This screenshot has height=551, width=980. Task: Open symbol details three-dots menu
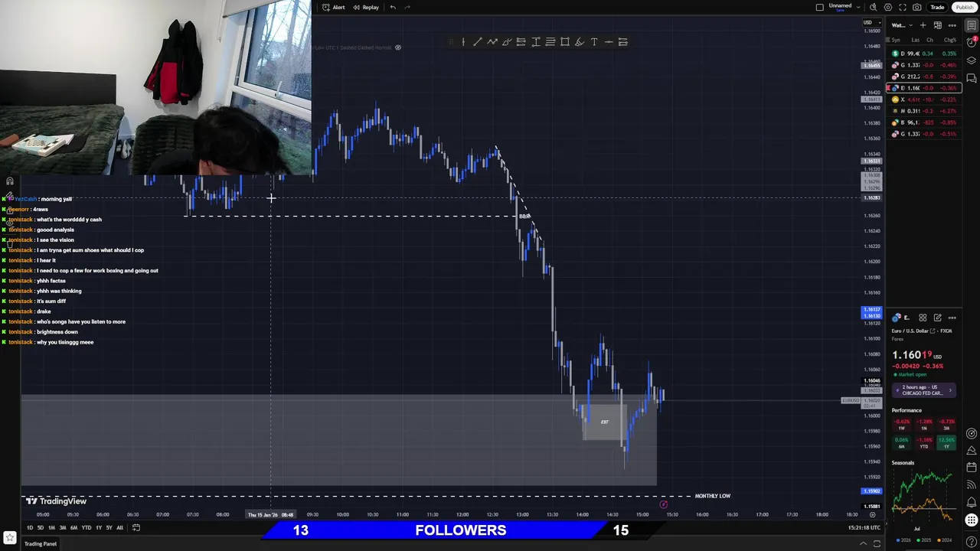pyautogui.click(x=952, y=318)
